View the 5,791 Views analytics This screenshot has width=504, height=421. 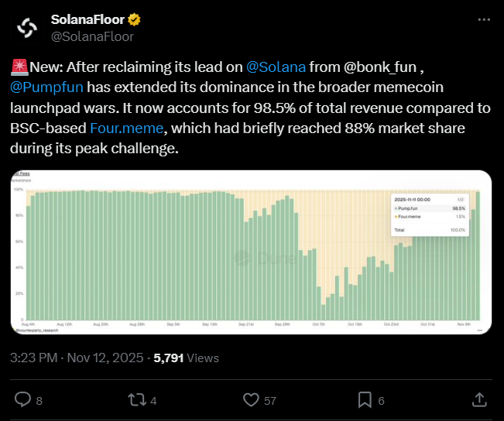tap(186, 358)
